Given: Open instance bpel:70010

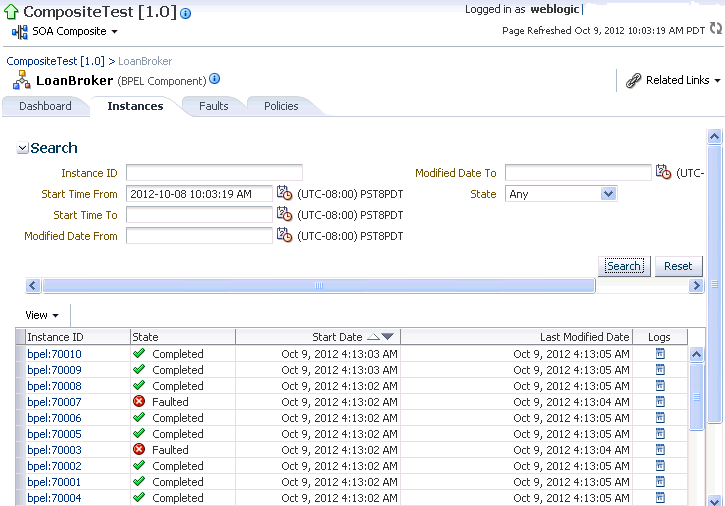Looking at the screenshot, I should [54, 354].
